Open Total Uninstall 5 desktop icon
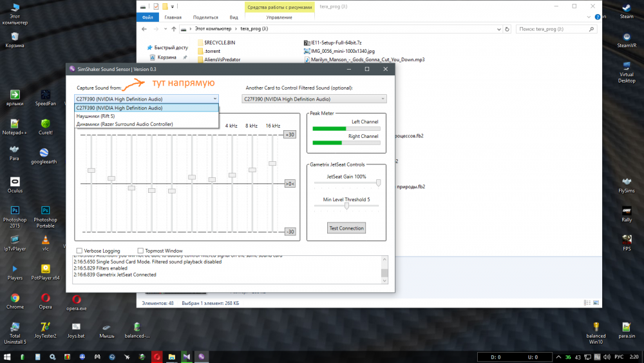 click(x=15, y=333)
